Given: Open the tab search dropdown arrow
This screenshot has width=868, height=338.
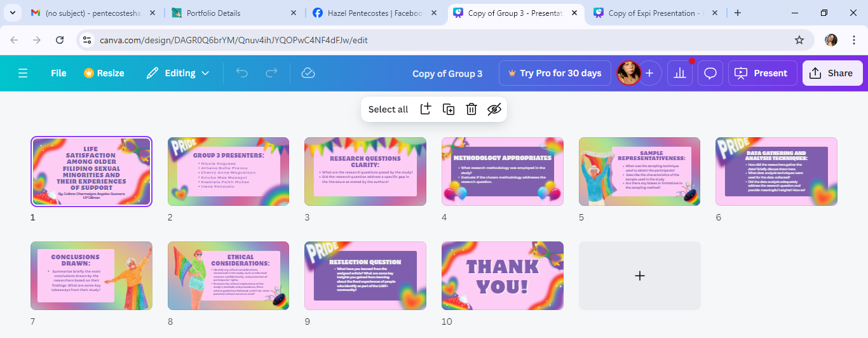Looking at the screenshot, I should pos(13,13).
